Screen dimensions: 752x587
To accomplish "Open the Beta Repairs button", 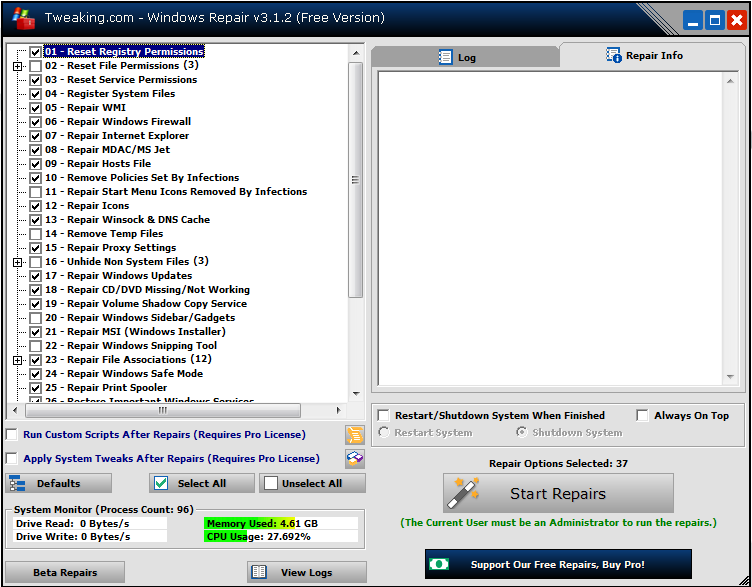I will [x=65, y=572].
